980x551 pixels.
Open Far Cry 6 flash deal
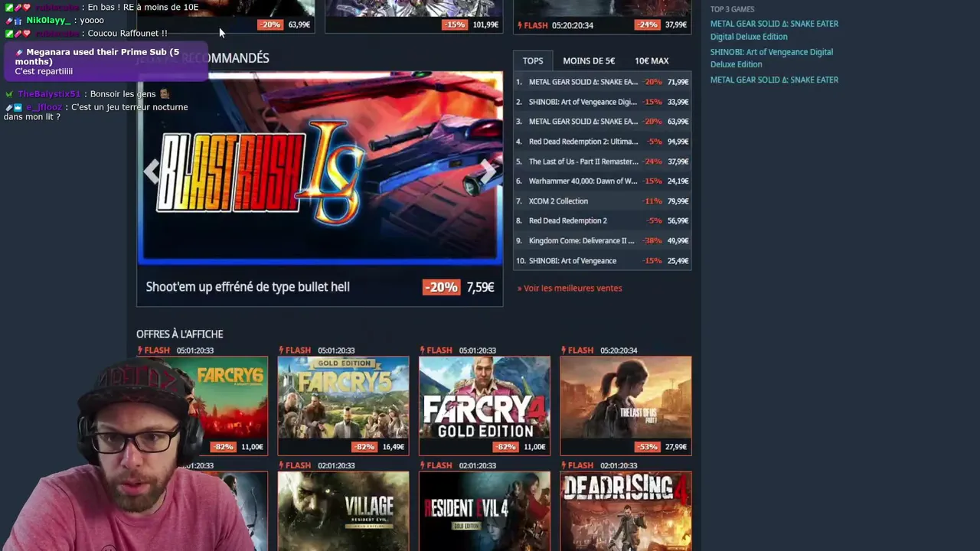point(202,406)
